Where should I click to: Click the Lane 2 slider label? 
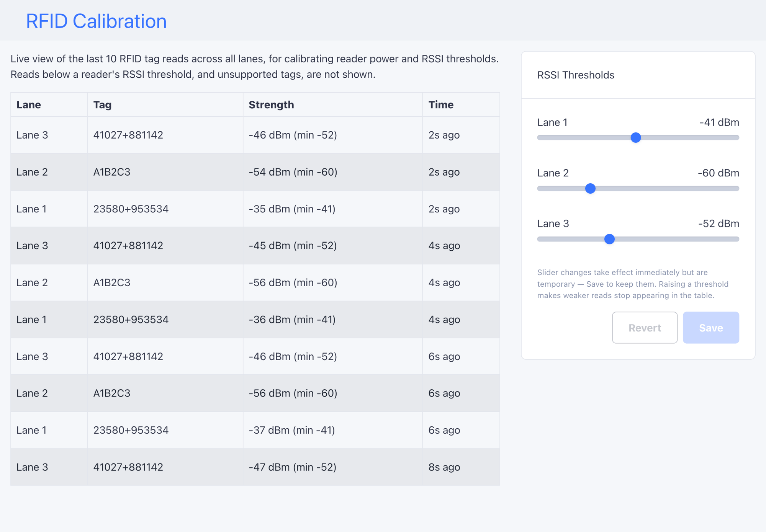(x=553, y=173)
